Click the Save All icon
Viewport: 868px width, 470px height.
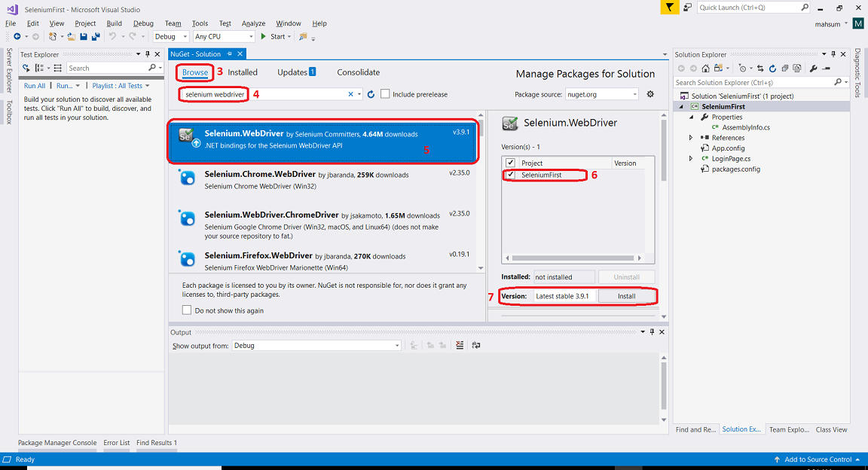coord(96,37)
